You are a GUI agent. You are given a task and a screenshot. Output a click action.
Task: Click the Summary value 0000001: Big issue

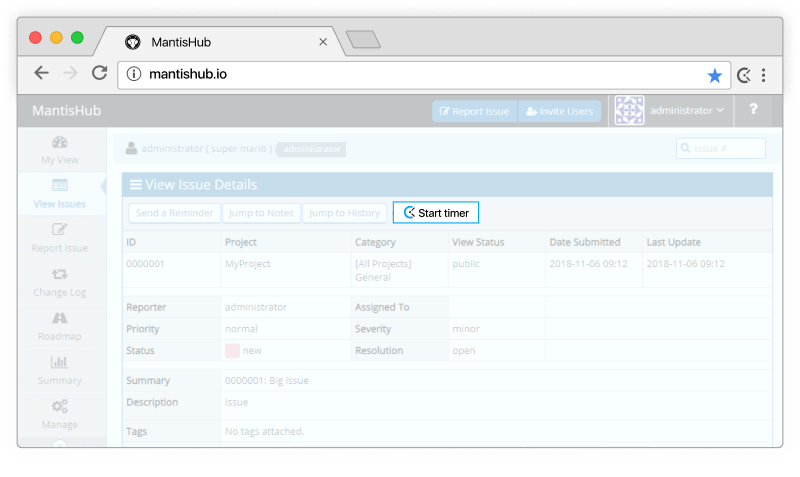coord(267,381)
